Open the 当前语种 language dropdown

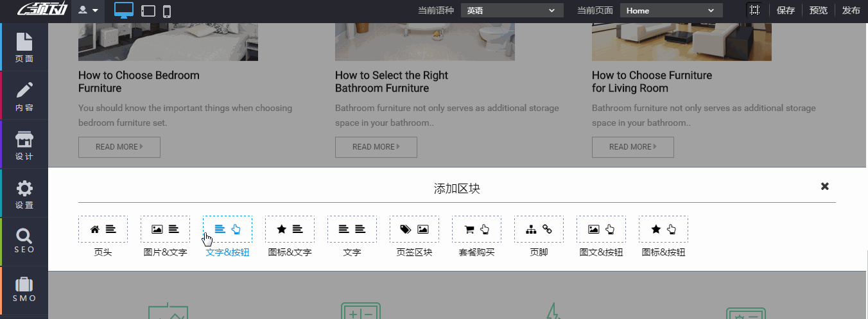pos(512,10)
